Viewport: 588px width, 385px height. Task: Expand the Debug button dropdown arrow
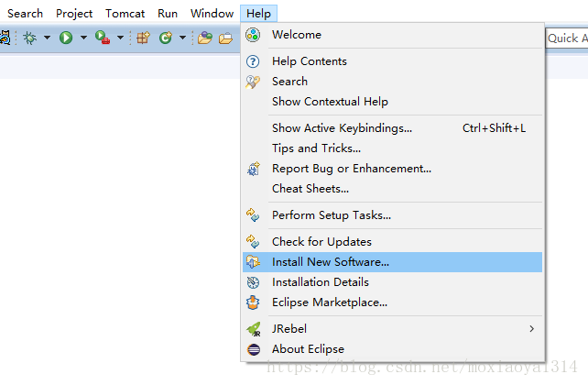point(47,38)
